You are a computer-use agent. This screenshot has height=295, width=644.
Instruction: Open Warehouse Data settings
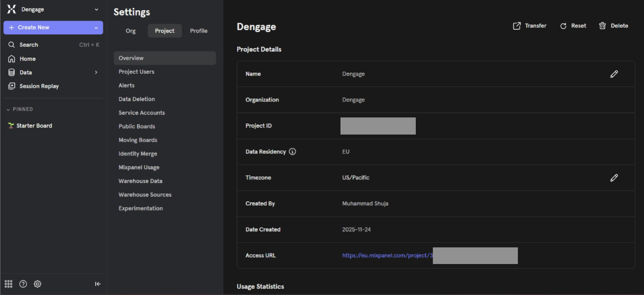click(140, 181)
